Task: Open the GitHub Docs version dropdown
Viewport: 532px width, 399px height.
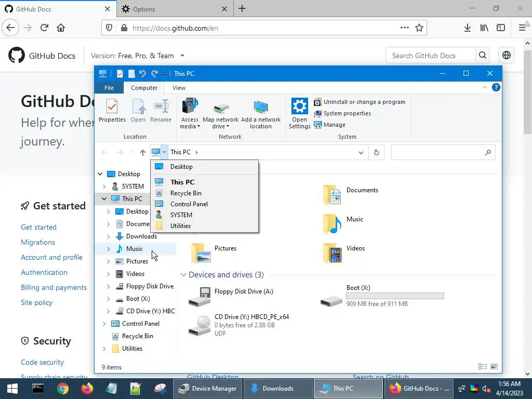Action: tap(138, 56)
